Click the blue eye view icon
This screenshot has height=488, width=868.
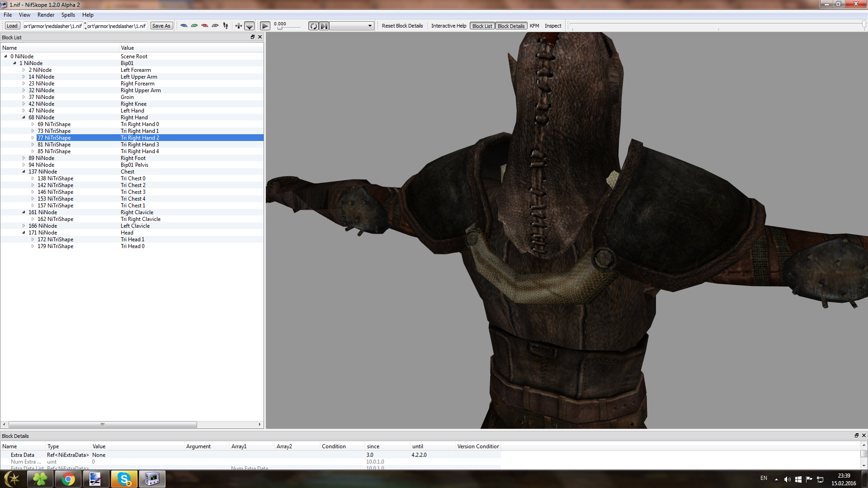(184, 26)
